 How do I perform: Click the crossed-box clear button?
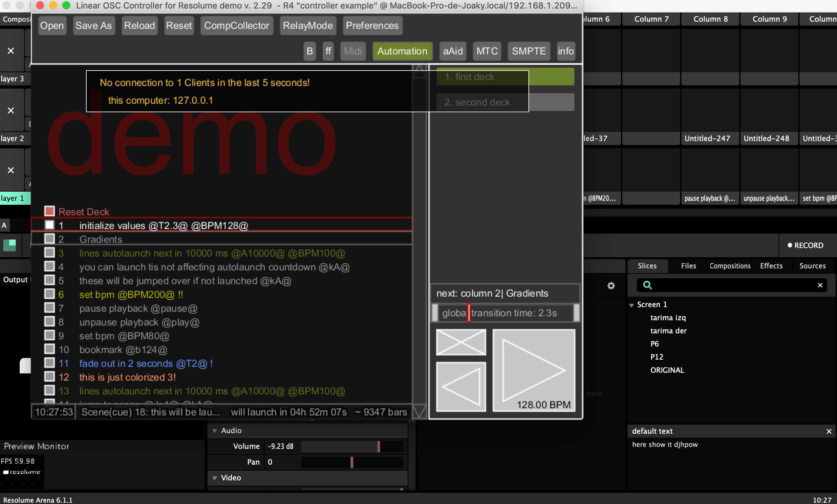click(461, 342)
